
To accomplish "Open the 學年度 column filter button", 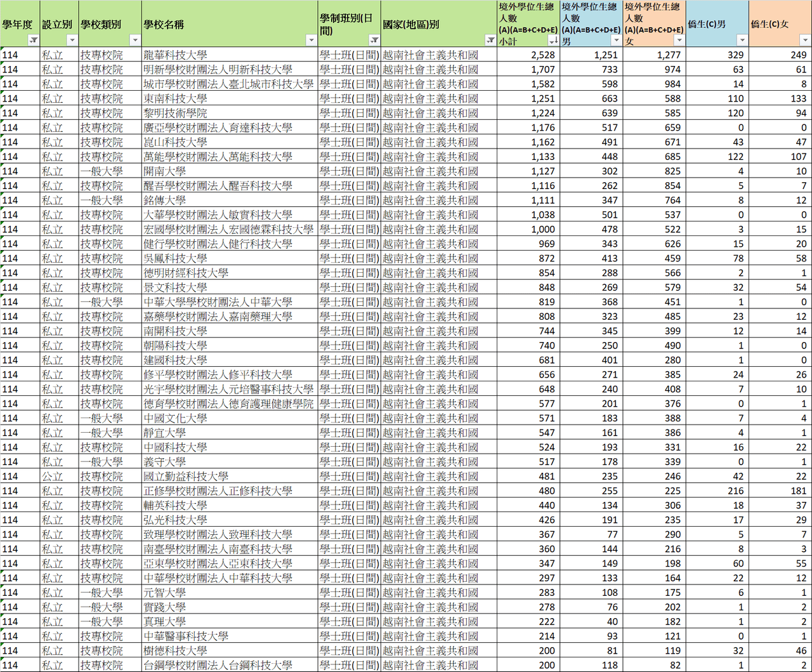I will [34, 41].
